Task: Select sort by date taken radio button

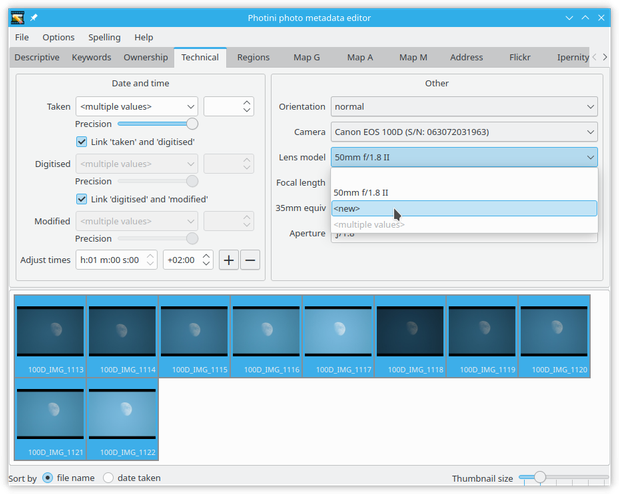Action: pos(108,478)
